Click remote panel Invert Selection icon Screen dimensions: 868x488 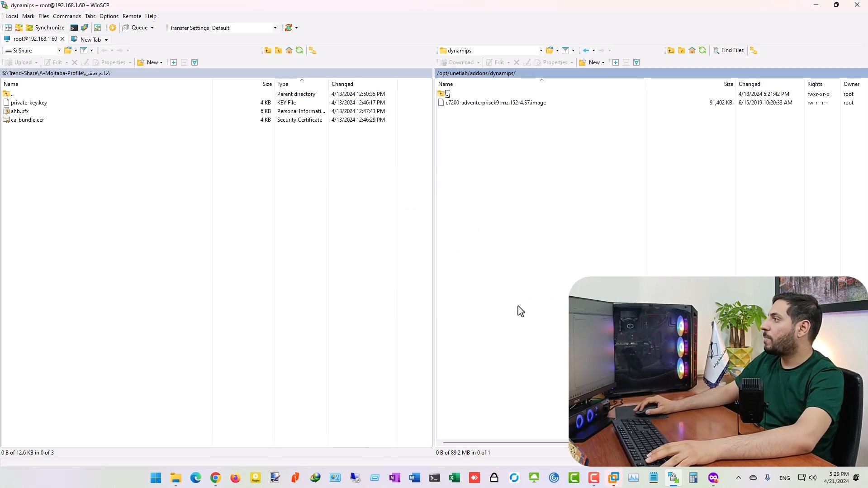pyautogui.click(x=636, y=62)
